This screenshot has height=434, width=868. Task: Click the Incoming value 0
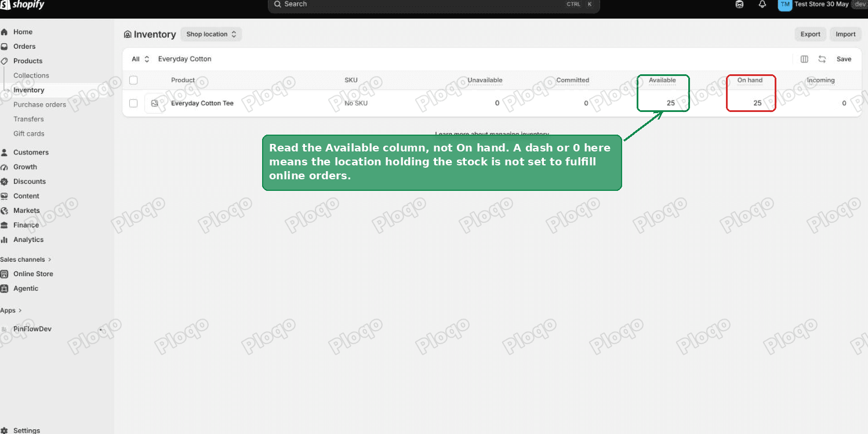pos(844,103)
